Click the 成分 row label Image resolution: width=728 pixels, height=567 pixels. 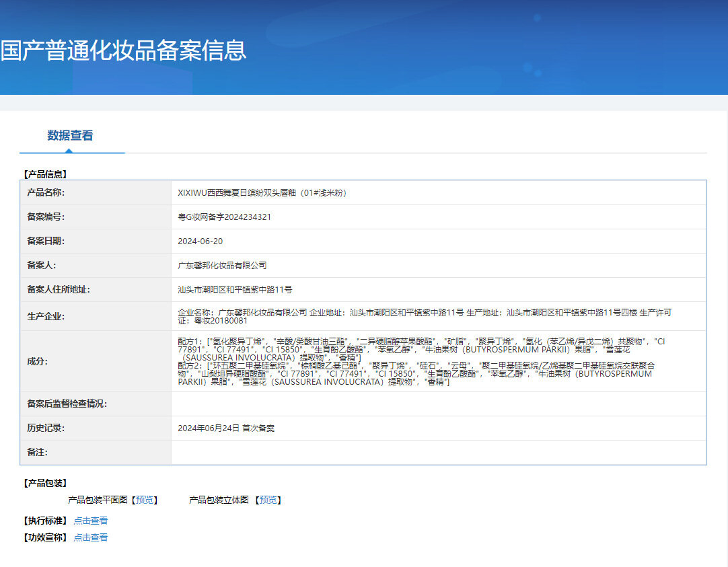pos(37,361)
